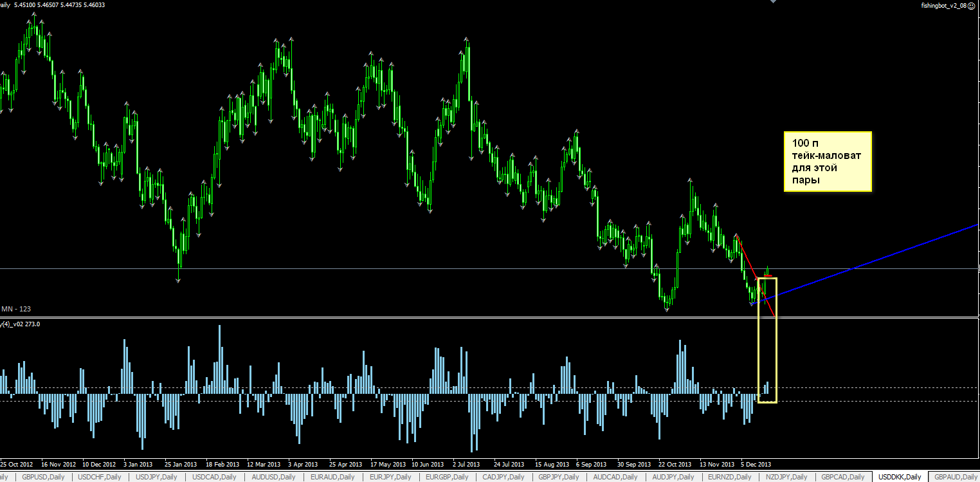This screenshot has width=980, height=482.
Task: Click the 18 Feb 2013 date label
Action: pos(222,464)
